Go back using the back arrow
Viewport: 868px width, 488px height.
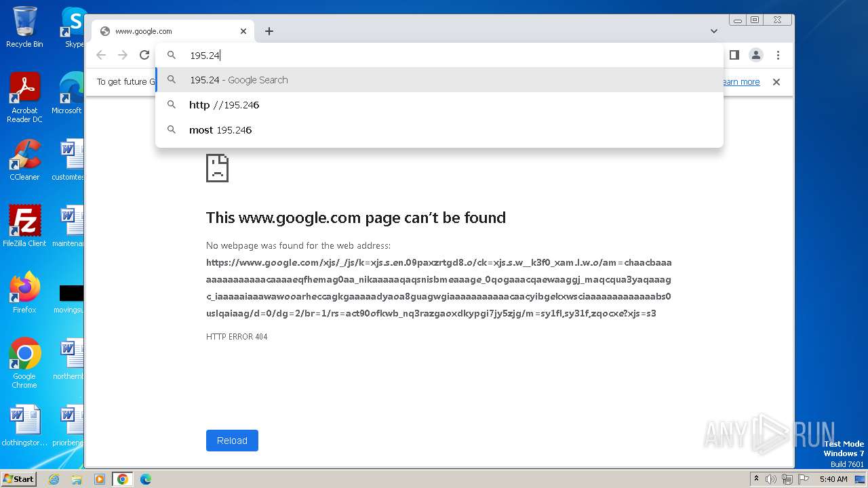[x=101, y=55]
